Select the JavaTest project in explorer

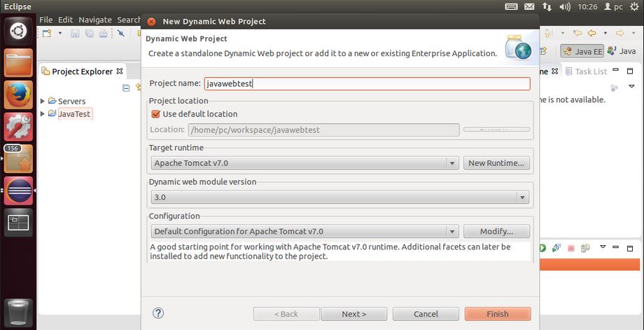click(x=70, y=114)
